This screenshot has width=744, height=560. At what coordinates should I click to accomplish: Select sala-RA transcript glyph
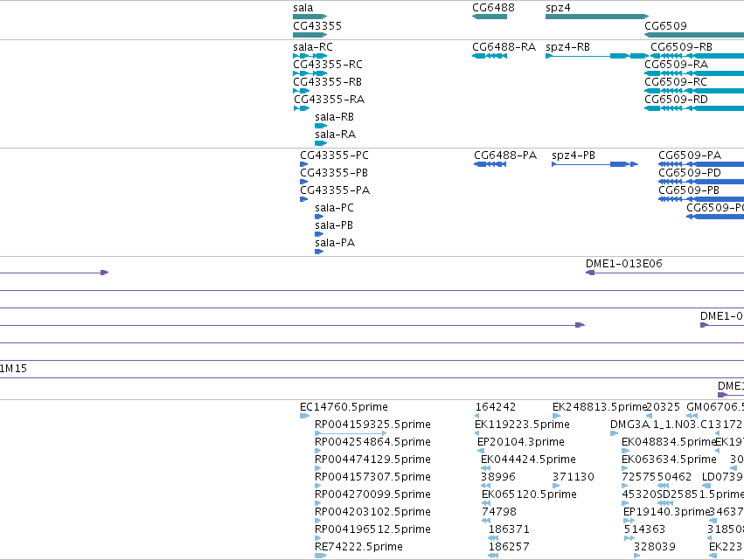pos(321,143)
